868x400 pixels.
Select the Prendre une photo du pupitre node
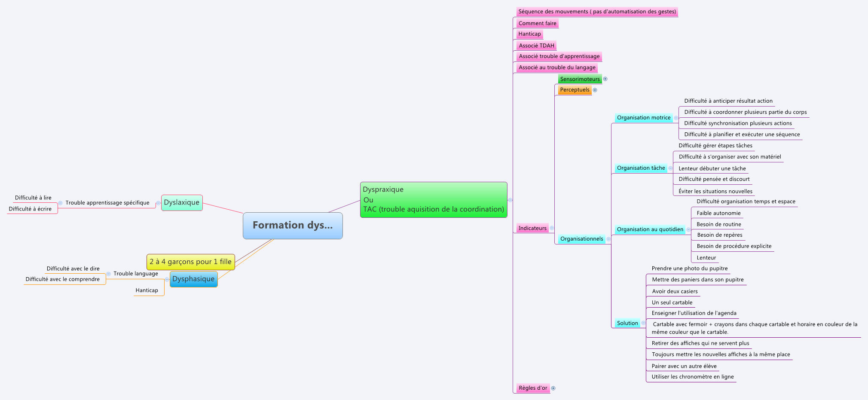pos(689,268)
